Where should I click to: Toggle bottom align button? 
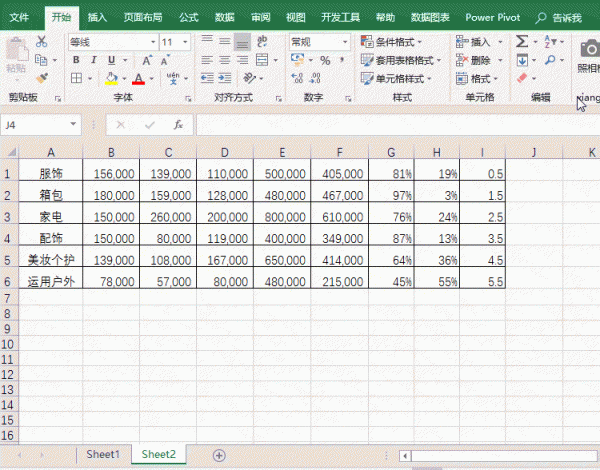(x=242, y=42)
